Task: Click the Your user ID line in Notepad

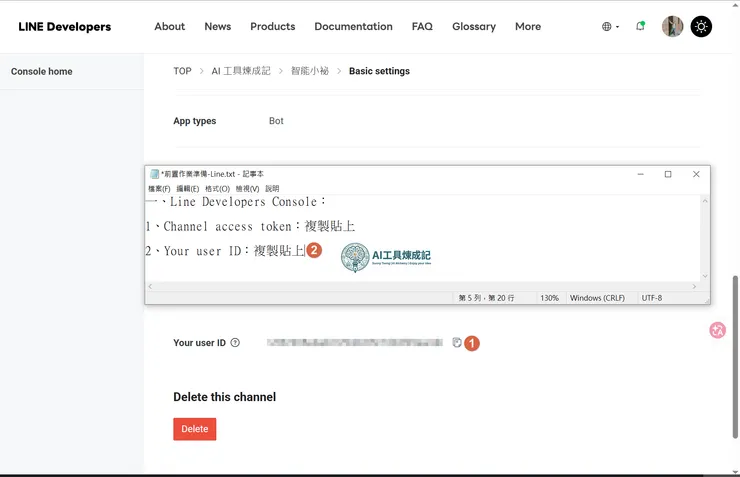Action: point(226,251)
